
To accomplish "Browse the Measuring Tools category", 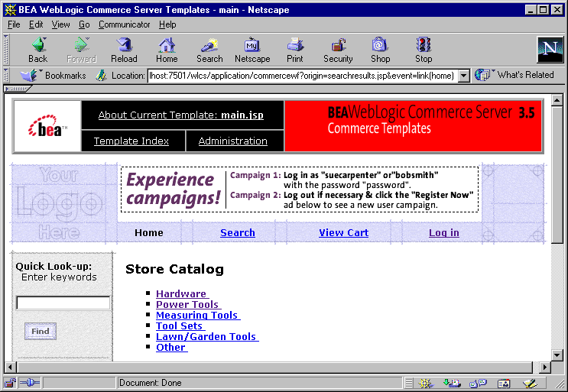I will [x=198, y=316].
